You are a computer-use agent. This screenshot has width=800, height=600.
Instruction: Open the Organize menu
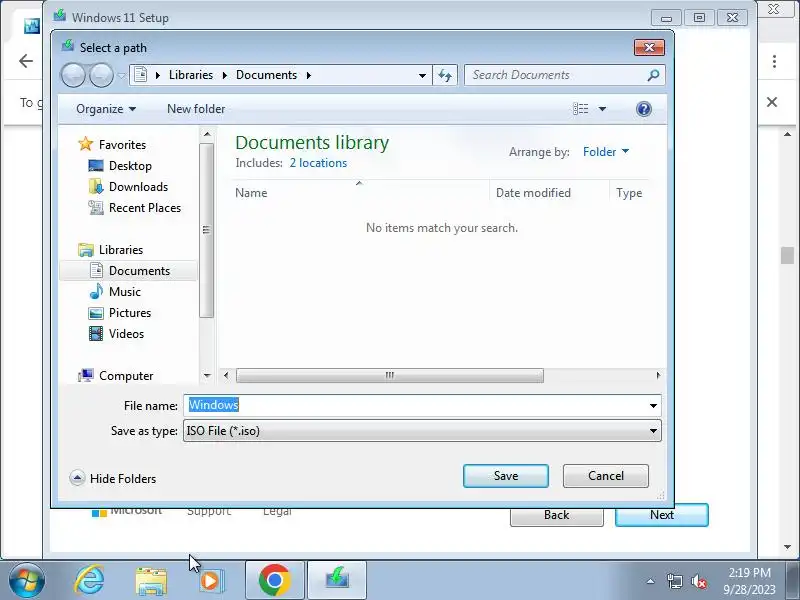pos(106,109)
